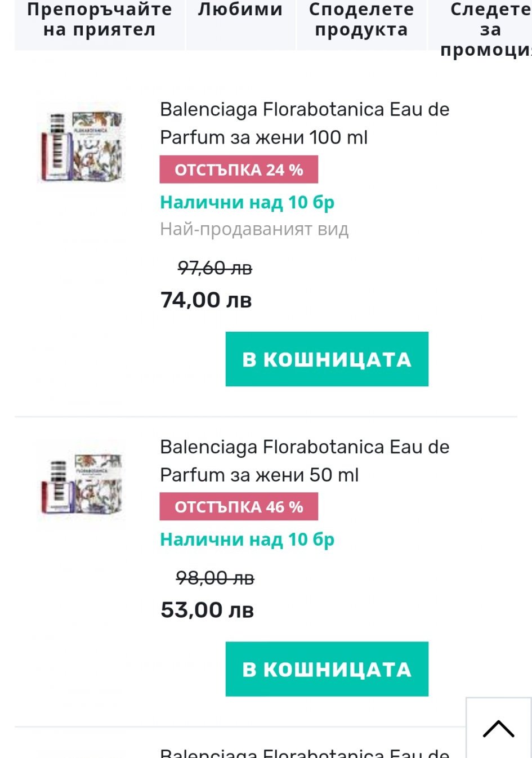Click the crossed-out 98,00 лв price
Screen dimensions: 532x758
coord(215,578)
